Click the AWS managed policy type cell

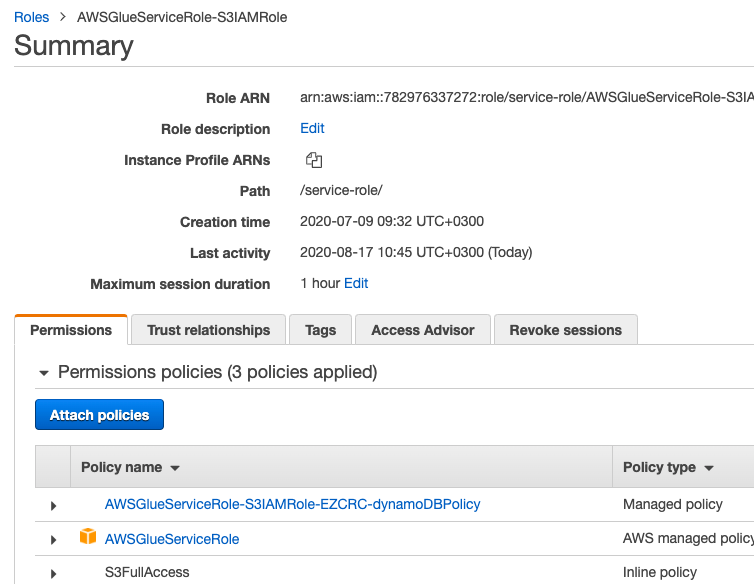[688, 538]
